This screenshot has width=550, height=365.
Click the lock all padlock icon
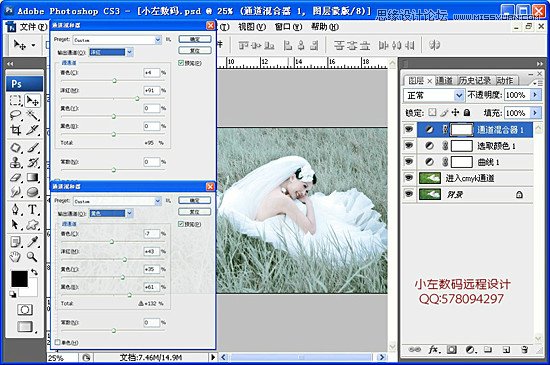pyautogui.click(x=467, y=113)
